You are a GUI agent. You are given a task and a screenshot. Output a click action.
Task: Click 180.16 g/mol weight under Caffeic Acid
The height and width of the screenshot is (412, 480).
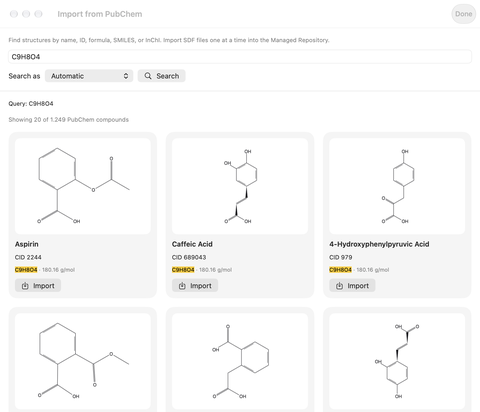(215, 270)
